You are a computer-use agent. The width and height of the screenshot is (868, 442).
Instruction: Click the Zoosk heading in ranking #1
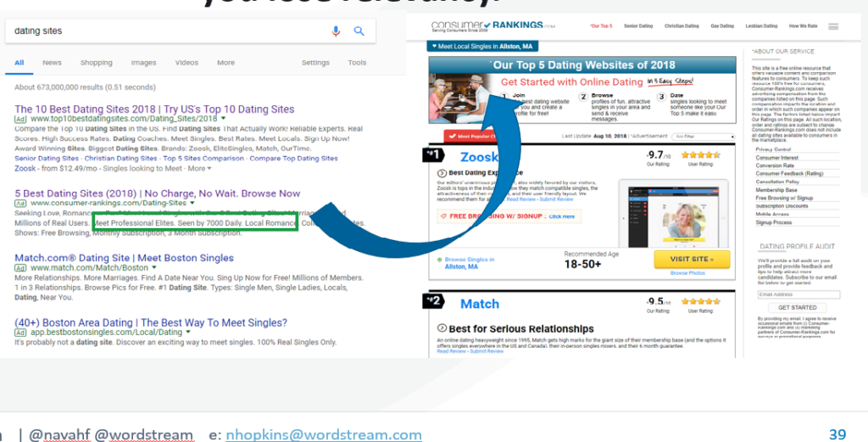tap(478, 157)
